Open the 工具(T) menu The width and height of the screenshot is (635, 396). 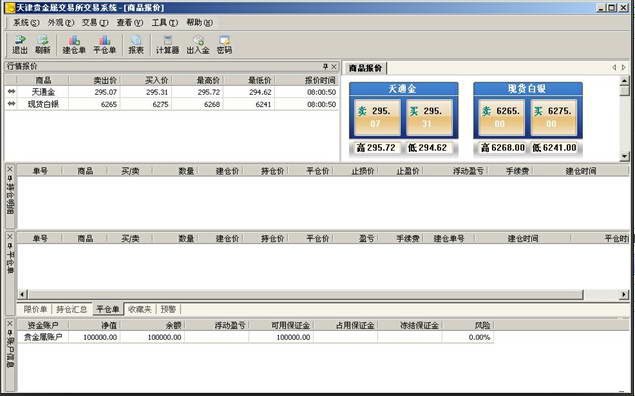(164, 23)
